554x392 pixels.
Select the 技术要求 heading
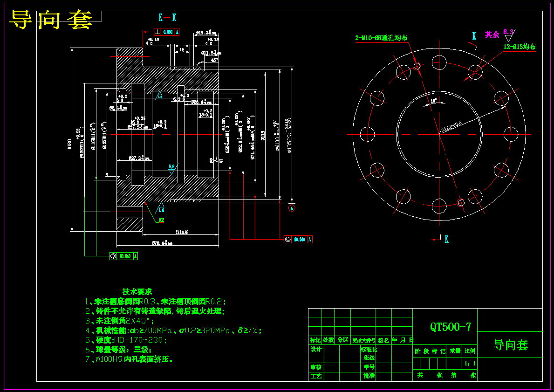137,292
